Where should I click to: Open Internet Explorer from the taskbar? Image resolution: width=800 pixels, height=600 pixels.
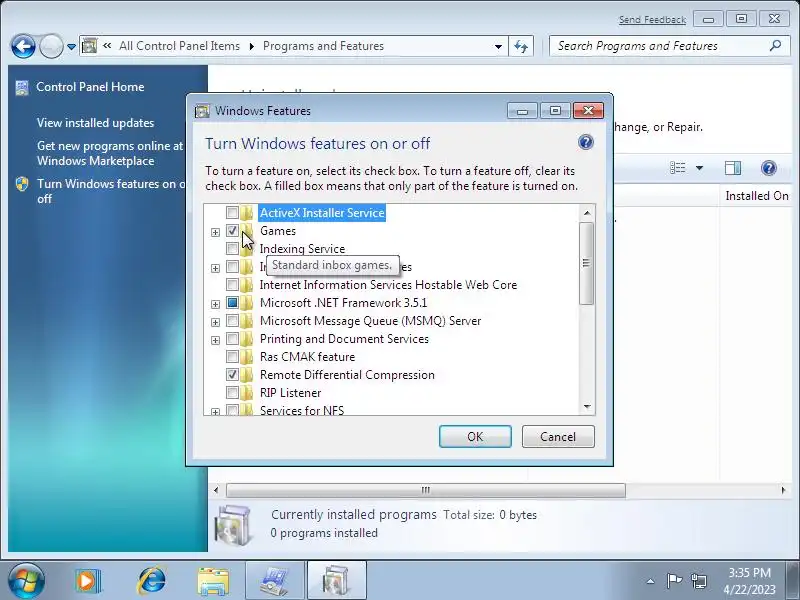point(151,581)
